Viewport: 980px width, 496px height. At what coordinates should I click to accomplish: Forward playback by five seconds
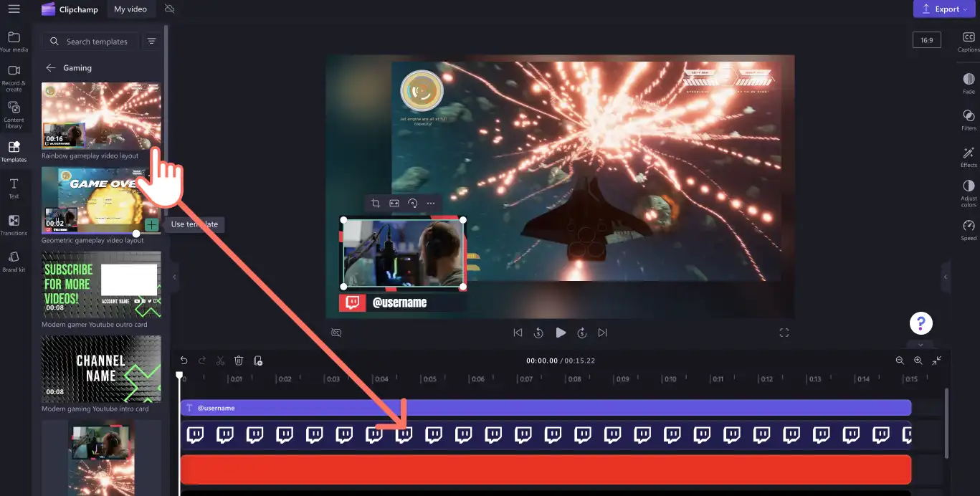(x=582, y=333)
